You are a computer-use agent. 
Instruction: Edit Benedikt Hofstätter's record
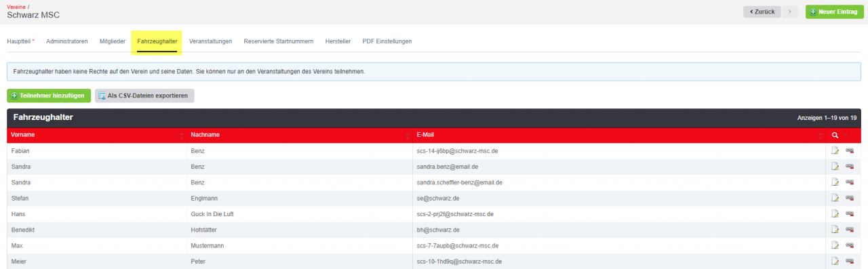coord(835,230)
